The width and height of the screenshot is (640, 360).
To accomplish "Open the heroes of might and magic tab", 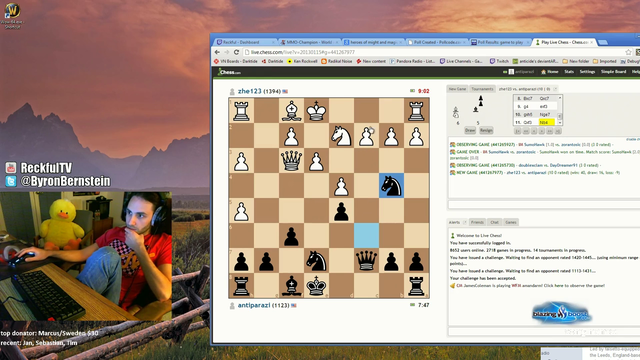I will (x=372, y=42).
